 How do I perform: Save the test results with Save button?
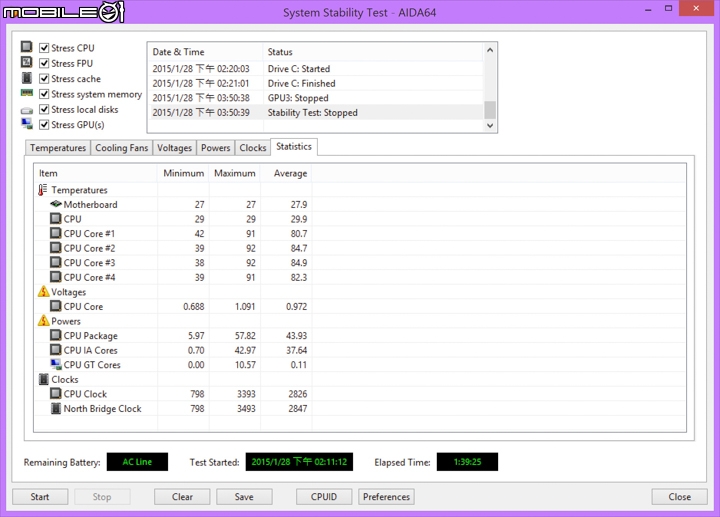click(x=244, y=497)
